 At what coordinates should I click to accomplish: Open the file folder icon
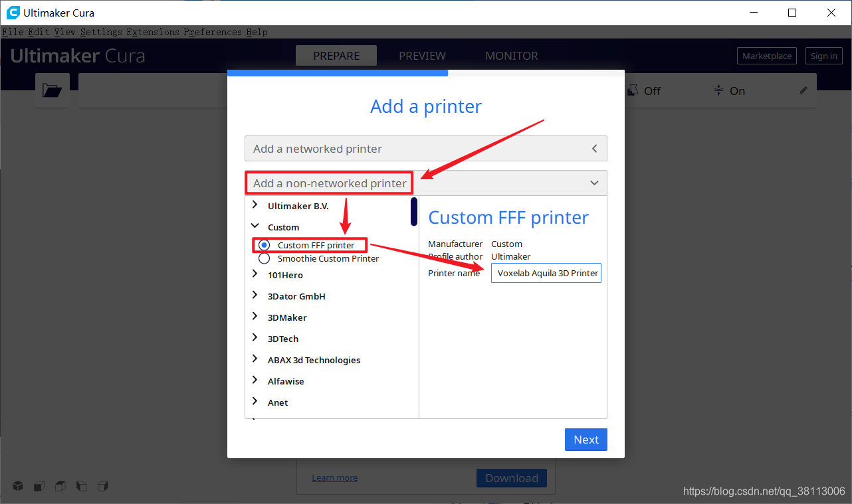tap(52, 90)
